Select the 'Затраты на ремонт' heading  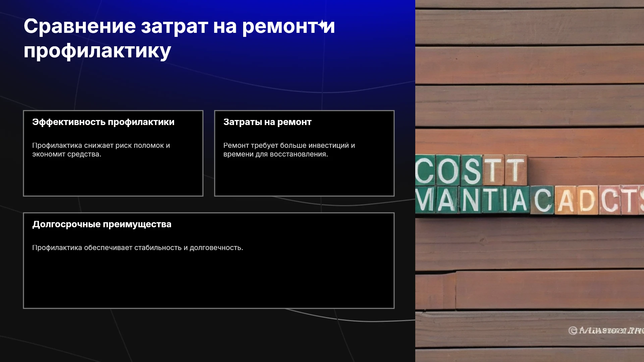267,122
